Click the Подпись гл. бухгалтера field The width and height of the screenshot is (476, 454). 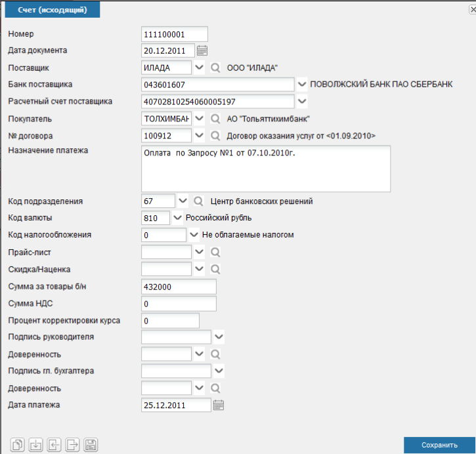tap(176, 371)
